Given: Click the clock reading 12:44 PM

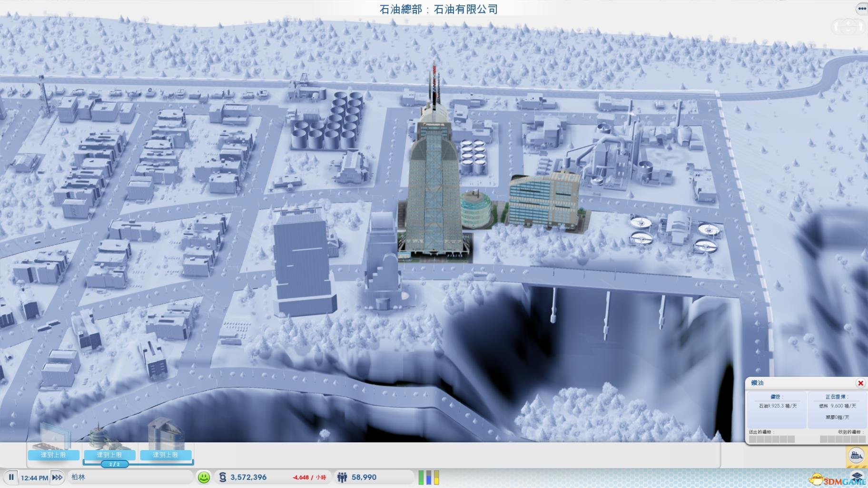Looking at the screenshot, I should (x=34, y=478).
